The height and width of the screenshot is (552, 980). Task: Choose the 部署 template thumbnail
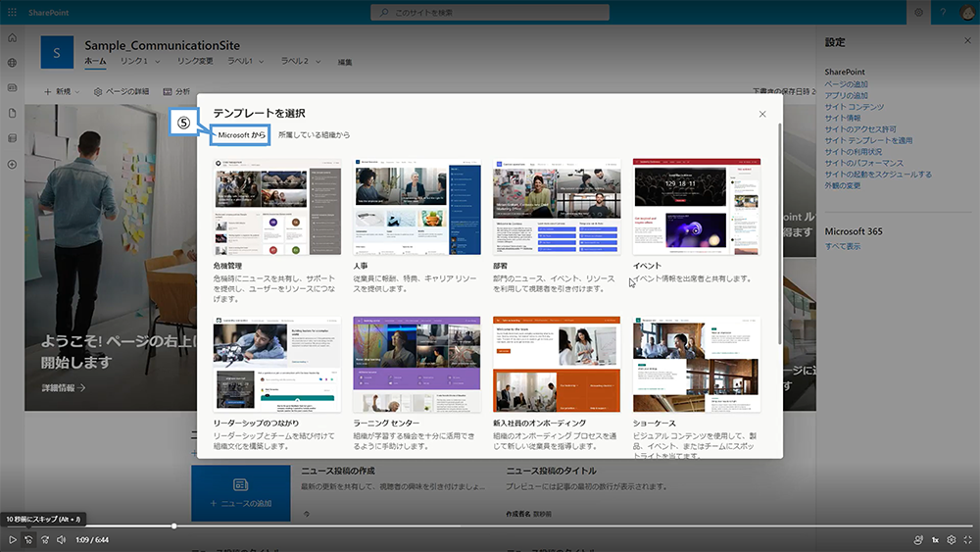click(557, 206)
